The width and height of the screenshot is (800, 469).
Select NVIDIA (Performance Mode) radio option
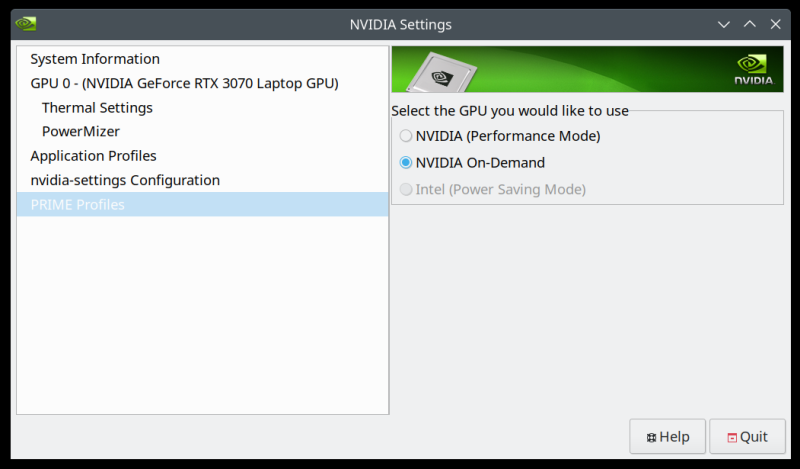405,136
